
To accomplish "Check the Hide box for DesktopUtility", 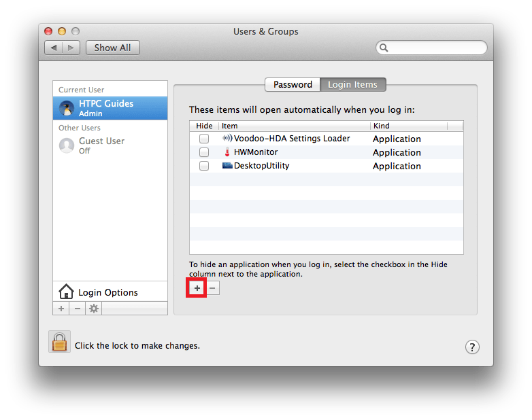I will coord(204,166).
